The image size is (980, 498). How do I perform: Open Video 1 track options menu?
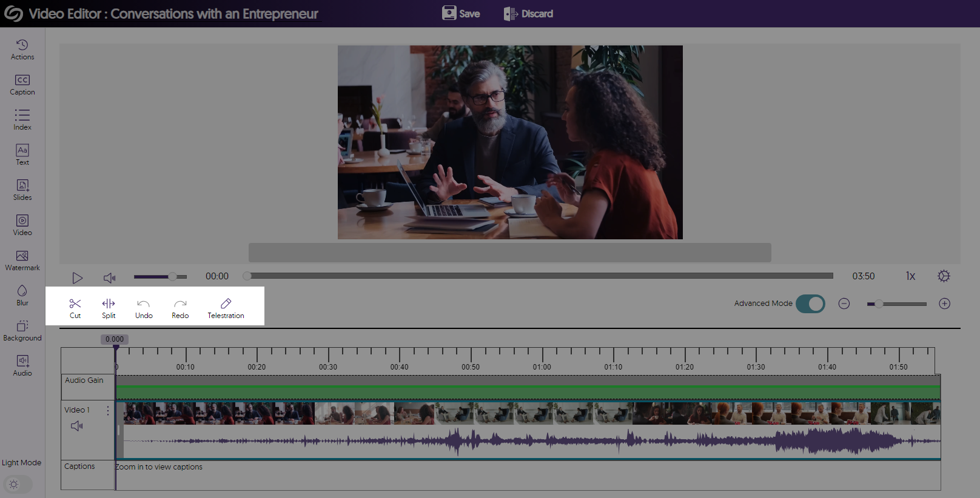pos(108,410)
